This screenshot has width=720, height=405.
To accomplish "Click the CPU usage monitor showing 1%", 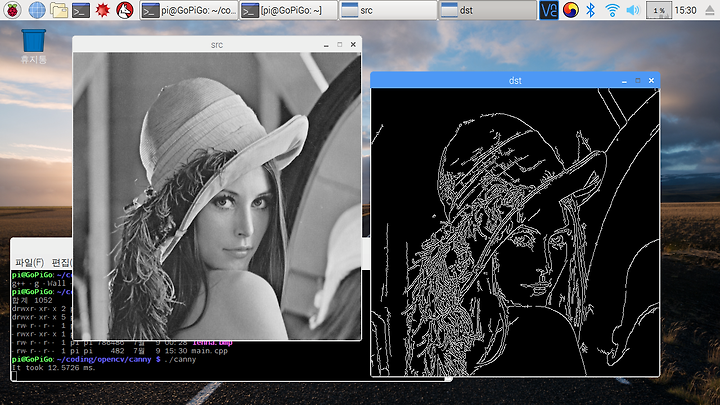I will (x=659, y=10).
